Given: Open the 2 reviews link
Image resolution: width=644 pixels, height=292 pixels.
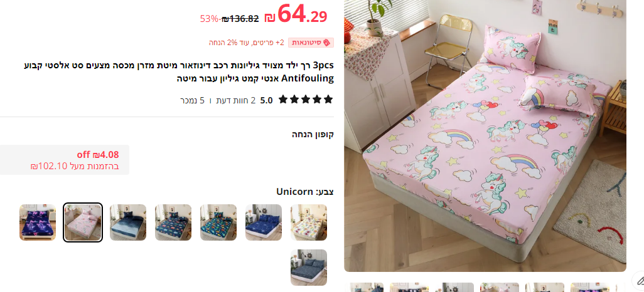Looking at the screenshot, I should 242,100.
